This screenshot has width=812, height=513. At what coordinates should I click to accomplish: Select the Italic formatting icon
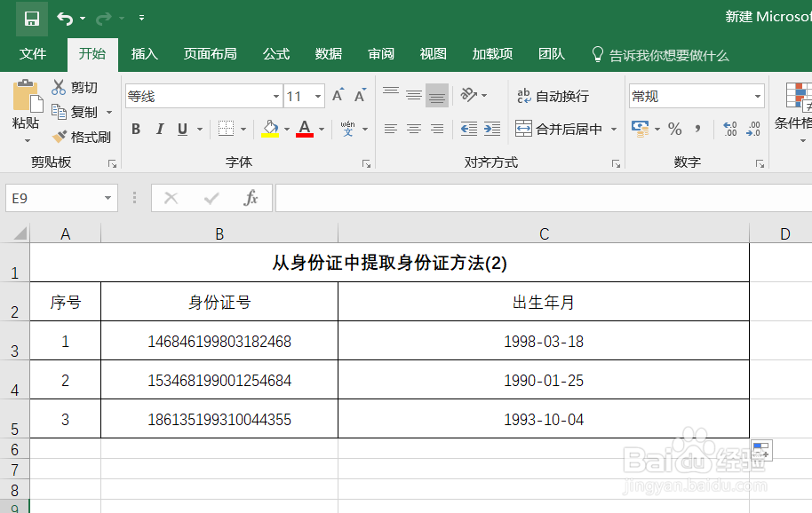pos(159,129)
